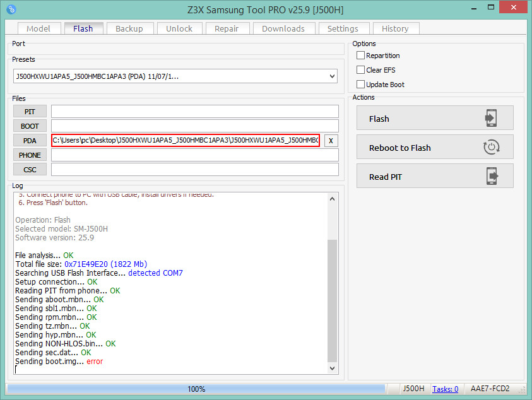532x400 pixels.
Task: View the History tab
Action: click(395, 28)
